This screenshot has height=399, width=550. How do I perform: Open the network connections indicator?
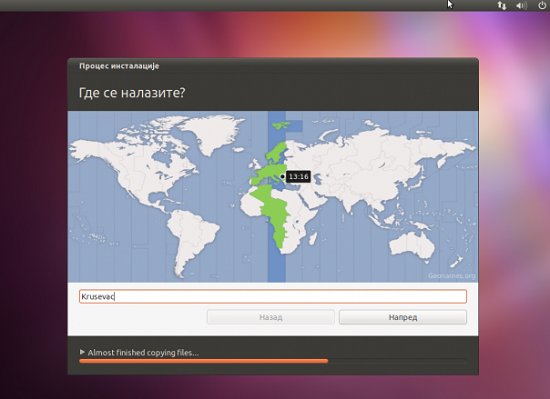click(x=502, y=5)
